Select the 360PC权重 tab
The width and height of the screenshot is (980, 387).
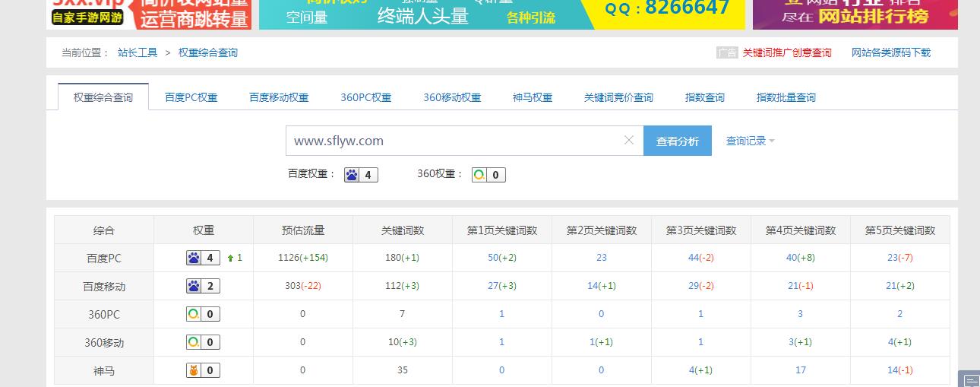(366, 97)
